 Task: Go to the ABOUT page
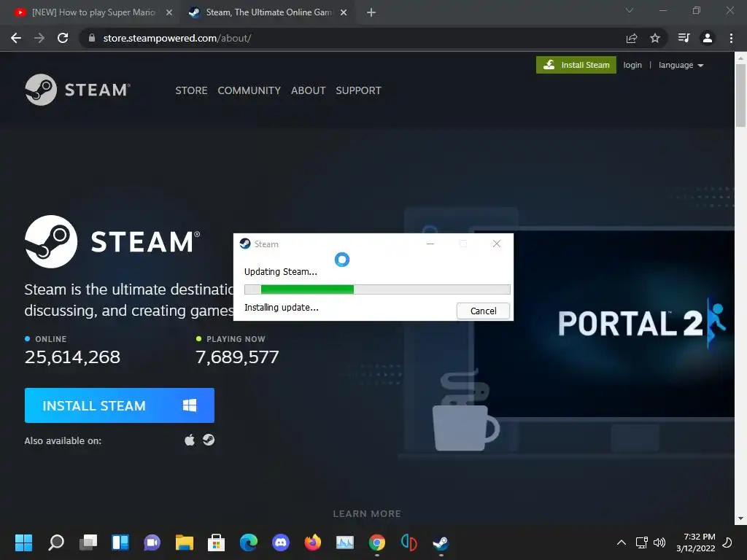pos(309,90)
